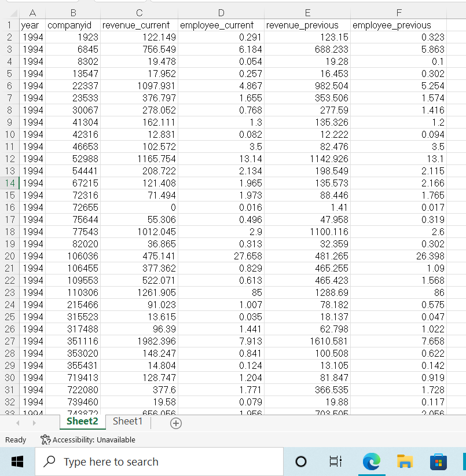Open the Microsoft Store app
Viewport: 466px width, 476px height.
pos(437,462)
